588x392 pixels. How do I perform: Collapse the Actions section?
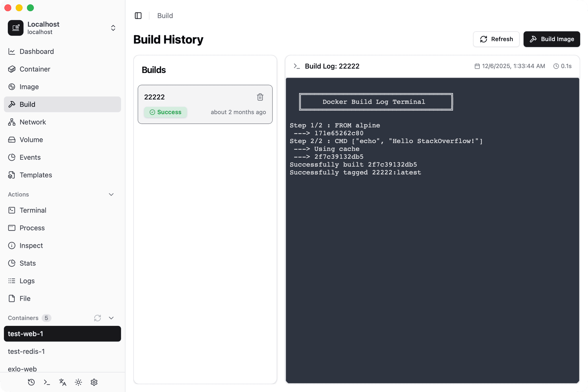111,194
